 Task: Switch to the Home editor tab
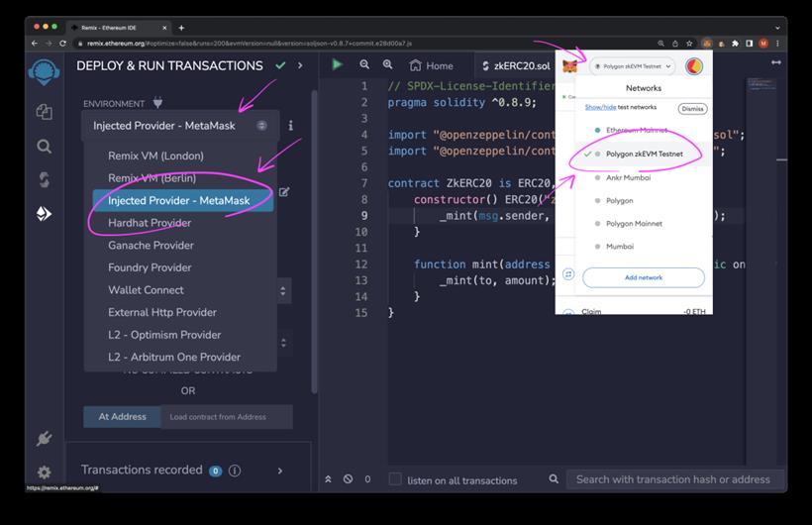[x=431, y=65]
